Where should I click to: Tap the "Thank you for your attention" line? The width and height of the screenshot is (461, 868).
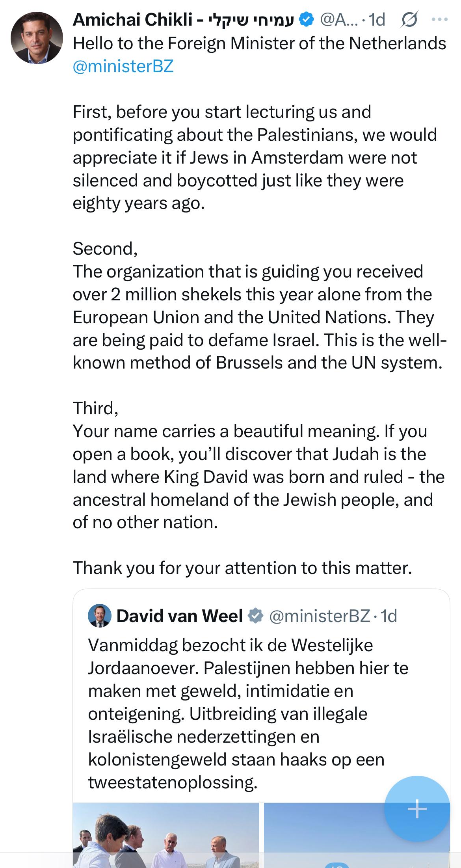242,568
